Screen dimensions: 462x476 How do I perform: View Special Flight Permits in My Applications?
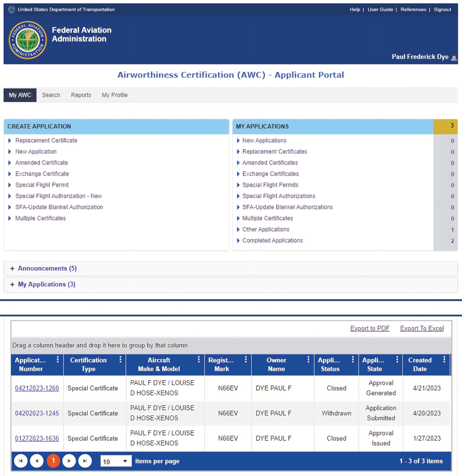[x=270, y=185]
